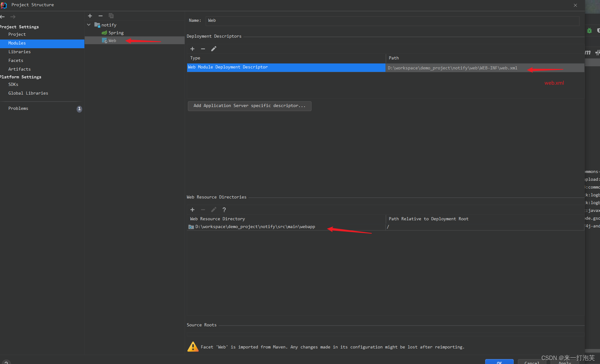
Task: Click the add (+) icon in Deployment Descriptors
Action: (192, 49)
